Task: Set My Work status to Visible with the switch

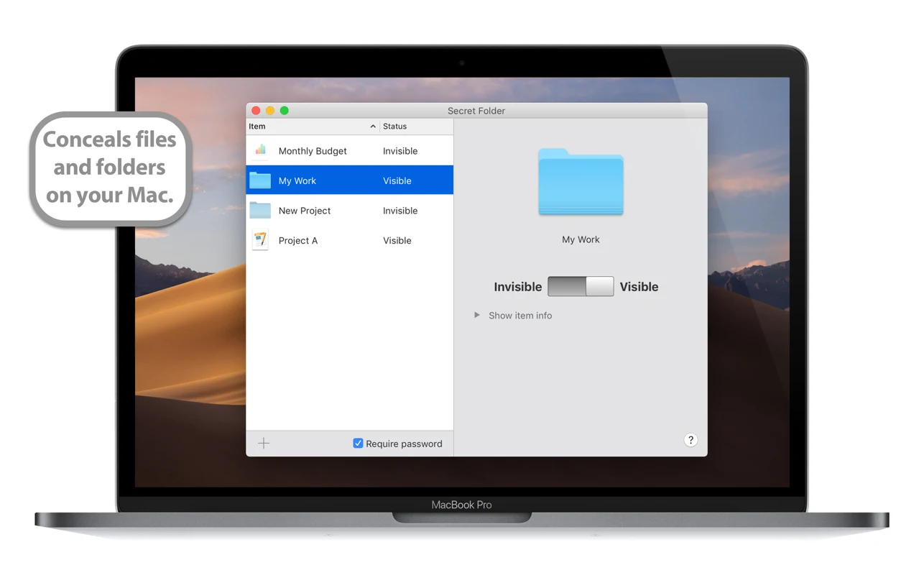Action: (x=601, y=286)
